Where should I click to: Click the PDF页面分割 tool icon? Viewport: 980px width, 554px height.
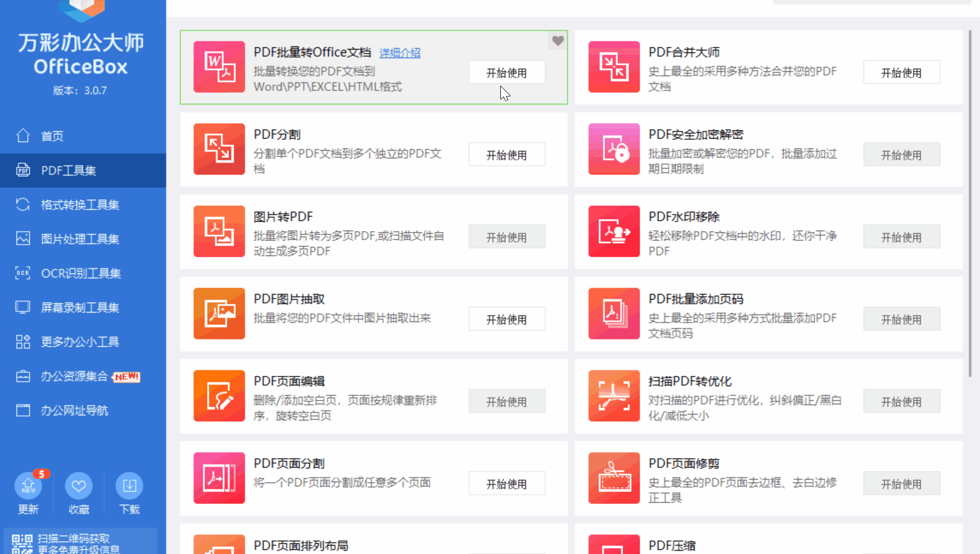tap(219, 478)
